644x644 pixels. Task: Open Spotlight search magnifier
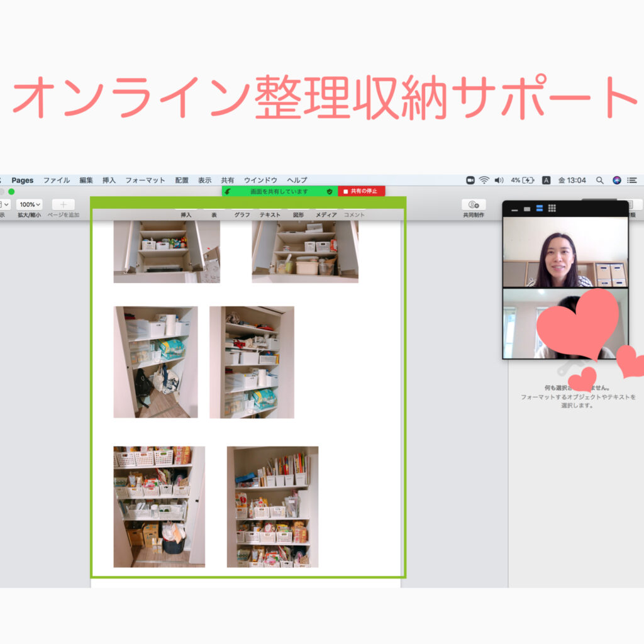pyautogui.click(x=599, y=180)
